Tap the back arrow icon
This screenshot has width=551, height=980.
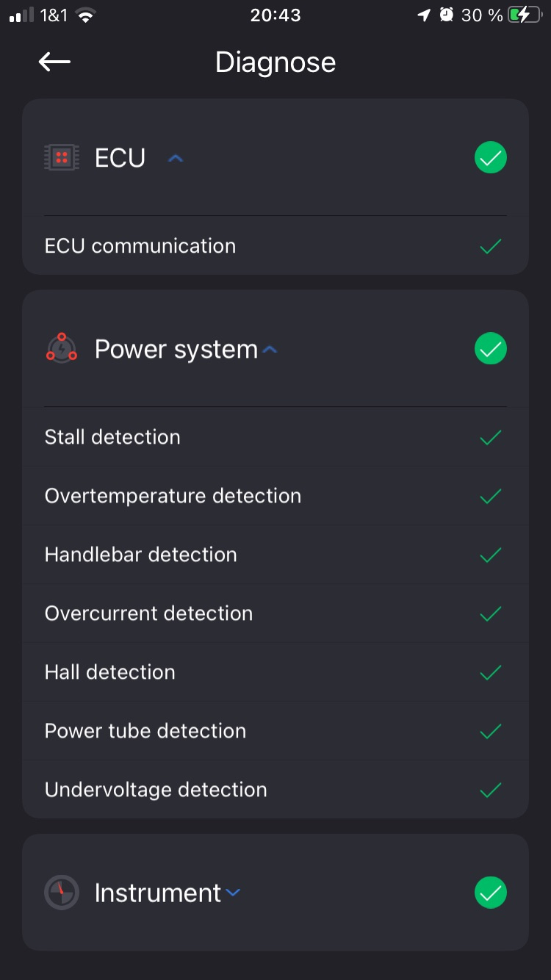point(54,62)
